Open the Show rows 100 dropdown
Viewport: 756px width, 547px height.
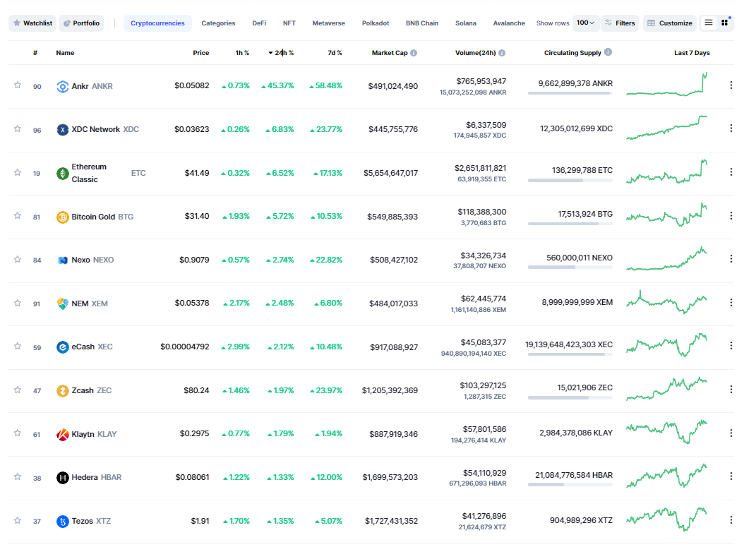pyautogui.click(x=585, y=23)
